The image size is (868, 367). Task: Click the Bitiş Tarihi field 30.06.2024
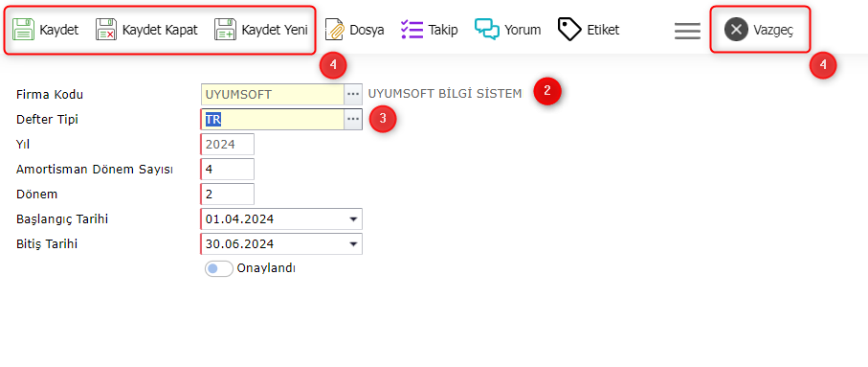click(x=281, y=244)
